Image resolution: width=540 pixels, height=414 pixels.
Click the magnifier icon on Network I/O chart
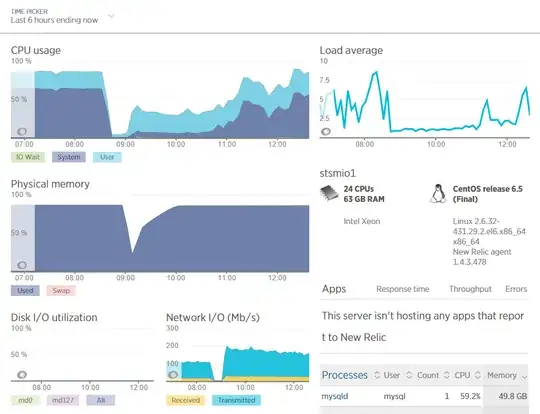tap(173, 374)
